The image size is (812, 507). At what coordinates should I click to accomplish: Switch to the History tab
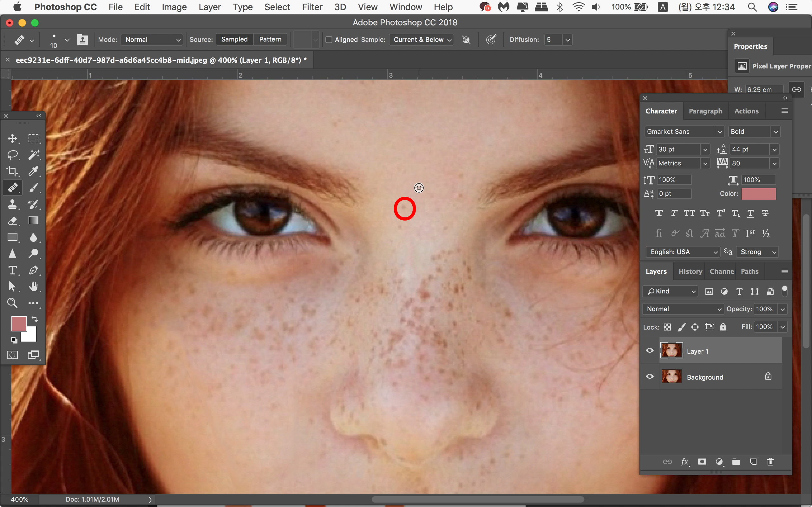690,271
